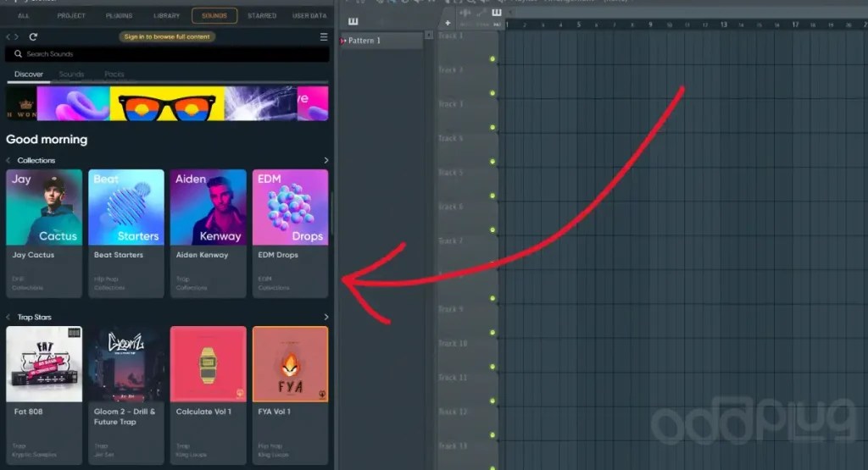Go back in the browser history
Screen dimensions: 868x470
click(8, 37)
